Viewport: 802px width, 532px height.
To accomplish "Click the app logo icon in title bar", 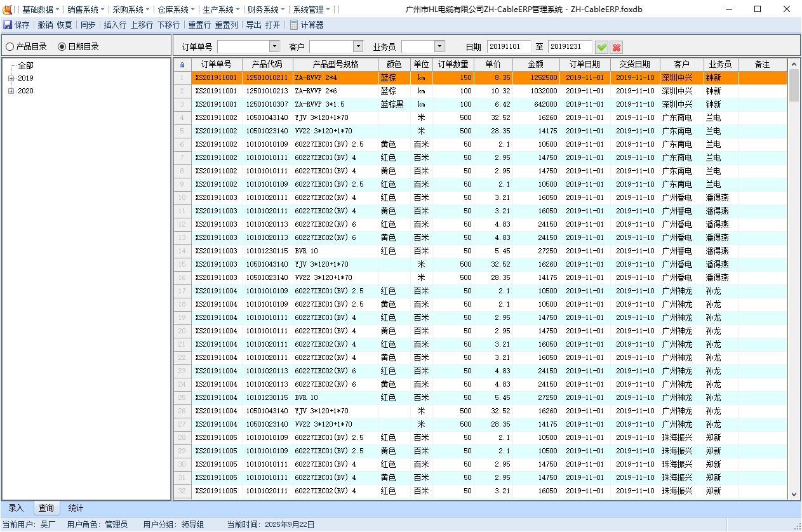I will tap(8, 10).
